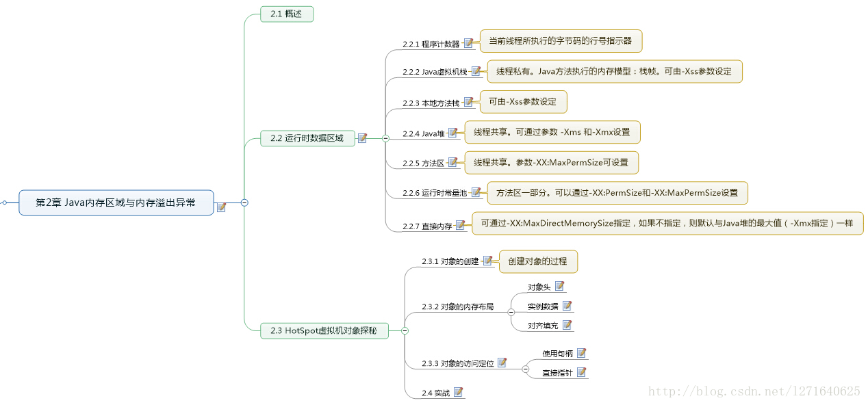Open note icon beside 2.3.1 对象的创建
The width and height of the screenshot is (868, 405).
tap(487, 261)
